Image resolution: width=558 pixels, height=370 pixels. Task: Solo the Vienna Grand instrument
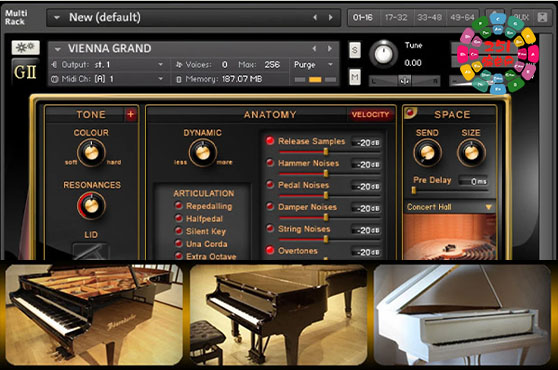tap(354, 50)
